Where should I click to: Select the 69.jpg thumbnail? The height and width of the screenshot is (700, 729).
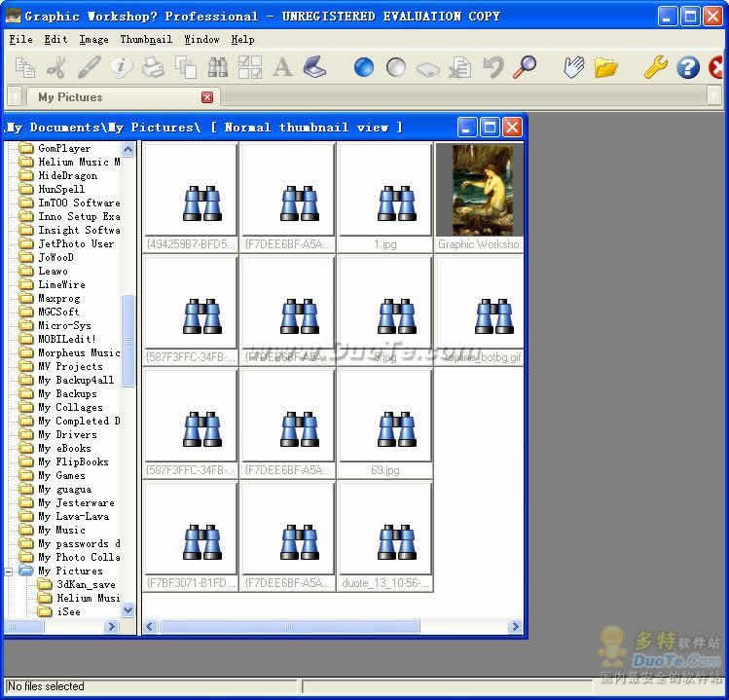(x=384, y=424)
